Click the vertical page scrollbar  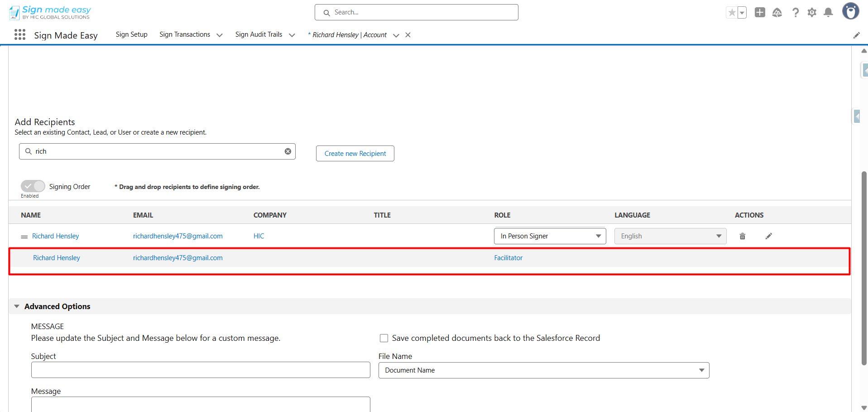click(x=864, y=267)
